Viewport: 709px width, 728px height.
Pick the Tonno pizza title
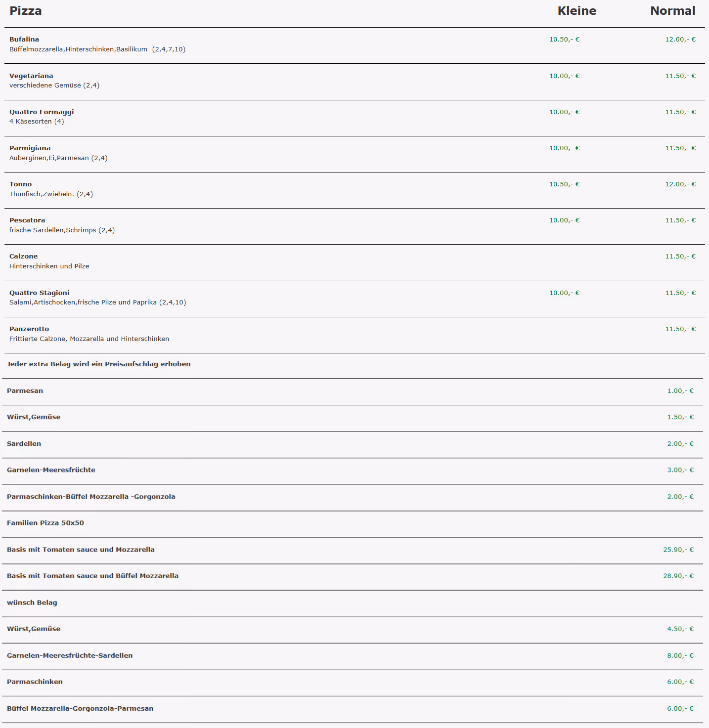[20, 184]
